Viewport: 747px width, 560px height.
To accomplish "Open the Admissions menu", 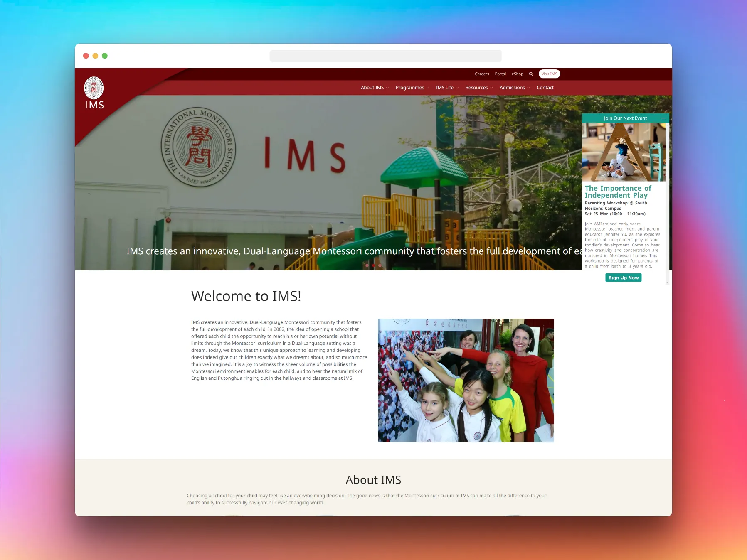I will 514,88.
